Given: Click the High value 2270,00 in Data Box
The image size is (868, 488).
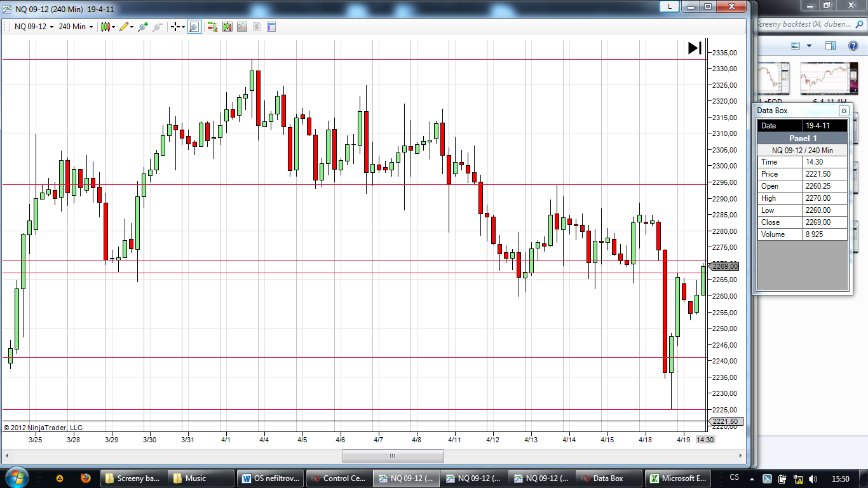Looking at the screenshot, I should coord(825,198).
